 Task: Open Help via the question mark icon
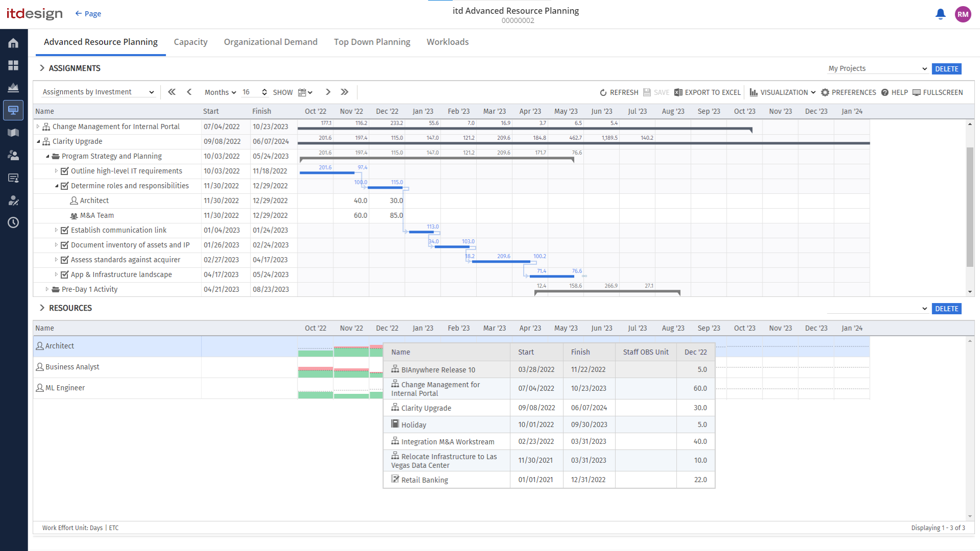tap(885, 92)
